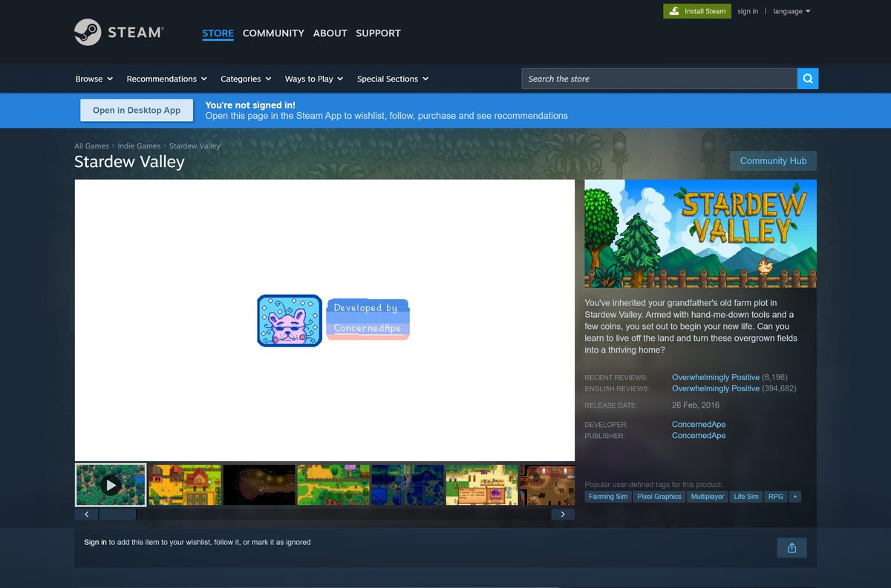Select the autumn farm screenshot thumbnail
Screen dimensions: 891x588
tap(333, 485)
